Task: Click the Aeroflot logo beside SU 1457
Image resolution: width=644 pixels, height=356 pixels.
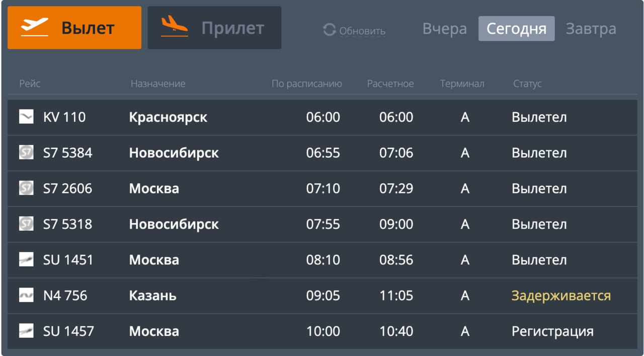Action: click(26, 331)
